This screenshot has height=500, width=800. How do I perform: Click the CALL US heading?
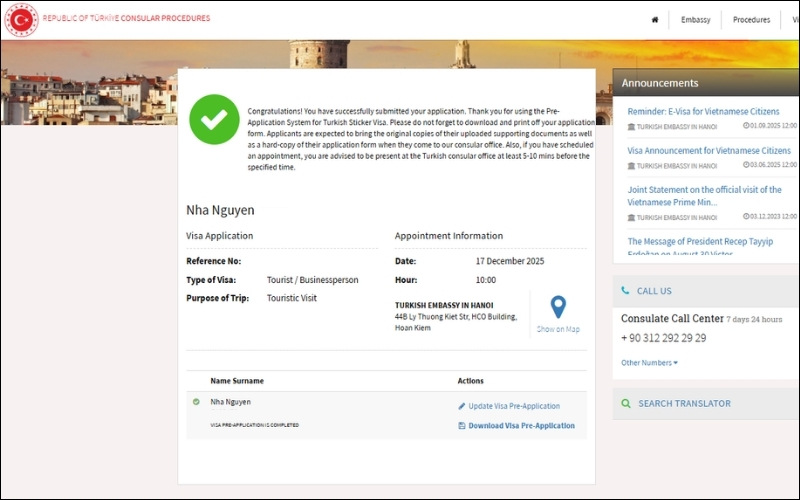tap(654, 291)
